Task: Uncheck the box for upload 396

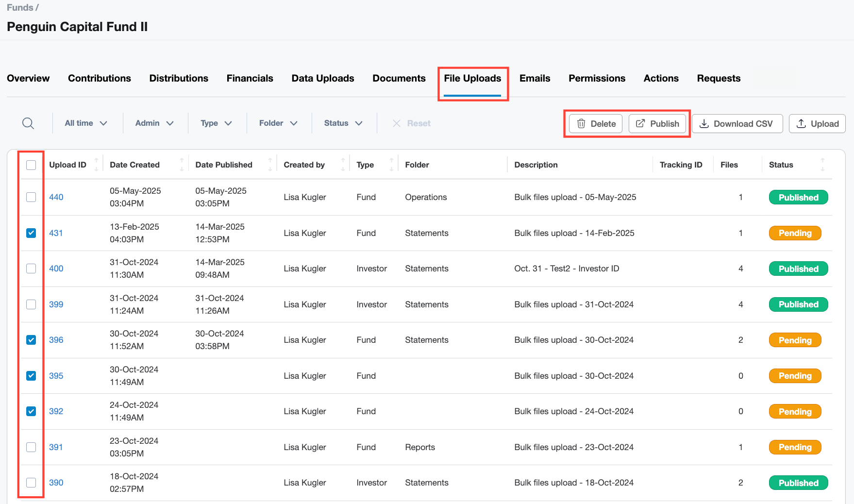Action: pyautogui.click(x=31, y=340)
